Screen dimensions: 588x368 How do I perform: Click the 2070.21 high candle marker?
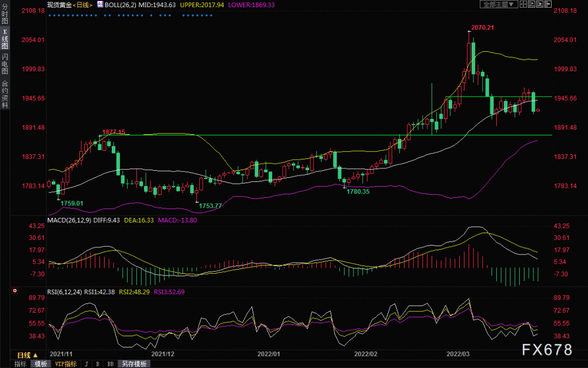[x=482, y=28]
